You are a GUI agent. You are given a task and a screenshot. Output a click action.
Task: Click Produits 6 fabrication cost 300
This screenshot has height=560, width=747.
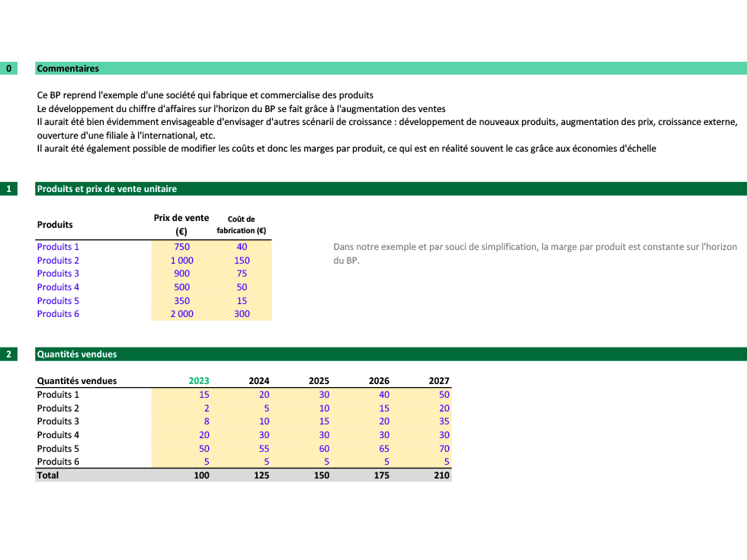[242, 314]
